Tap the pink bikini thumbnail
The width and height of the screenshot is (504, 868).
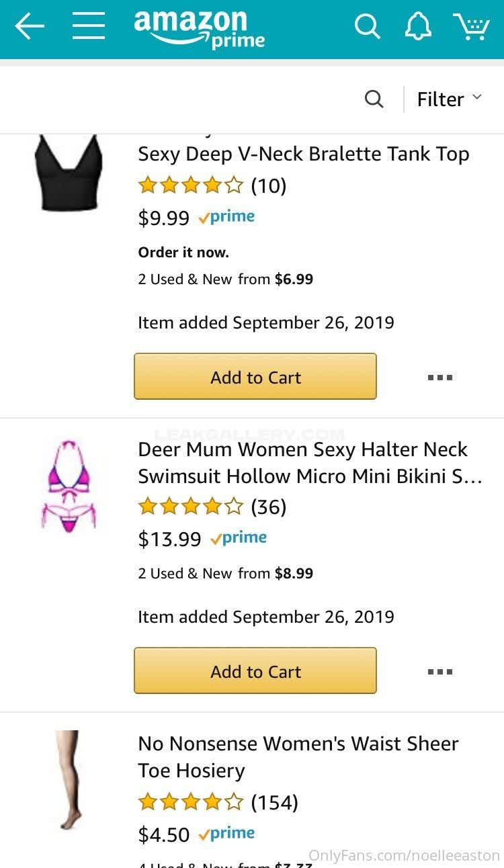[x=68, y=486]
